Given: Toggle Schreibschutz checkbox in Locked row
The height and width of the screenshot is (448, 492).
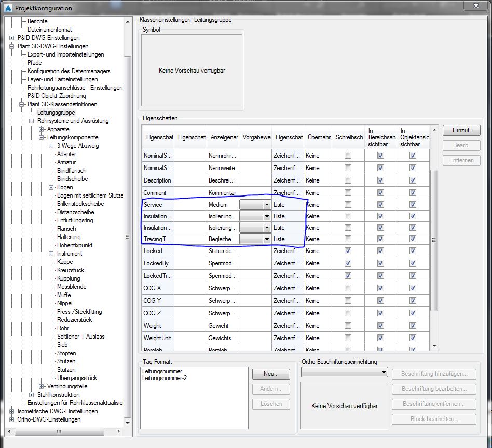Looking at the screenshot, I should pos(348,251).
